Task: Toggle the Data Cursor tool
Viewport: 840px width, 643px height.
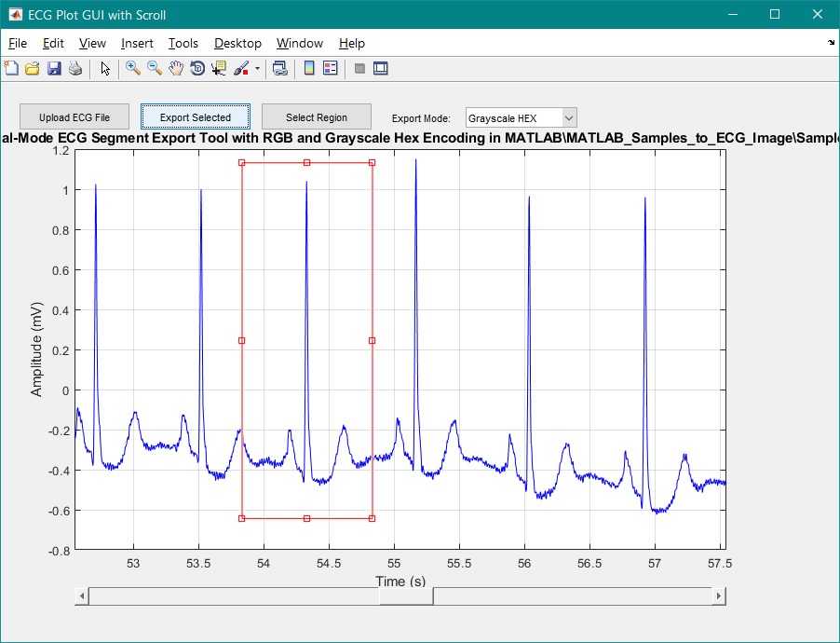Action: [x=219, y=68]
